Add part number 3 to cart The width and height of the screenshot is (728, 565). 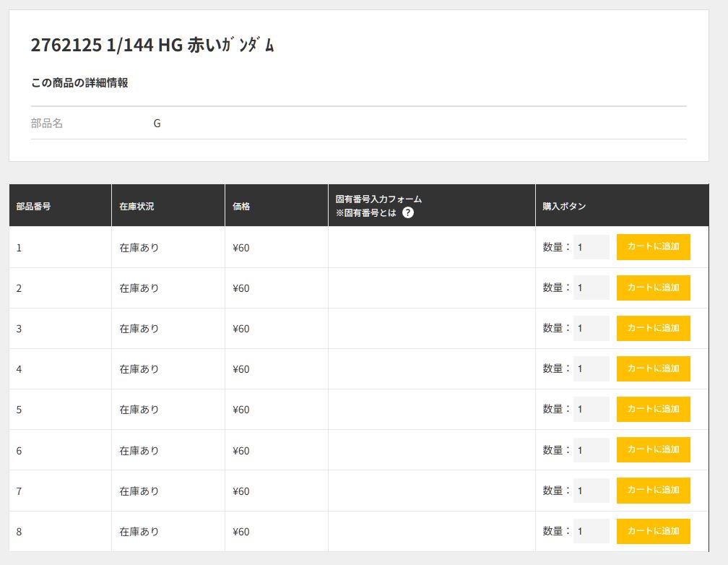(x=653, y=328)
